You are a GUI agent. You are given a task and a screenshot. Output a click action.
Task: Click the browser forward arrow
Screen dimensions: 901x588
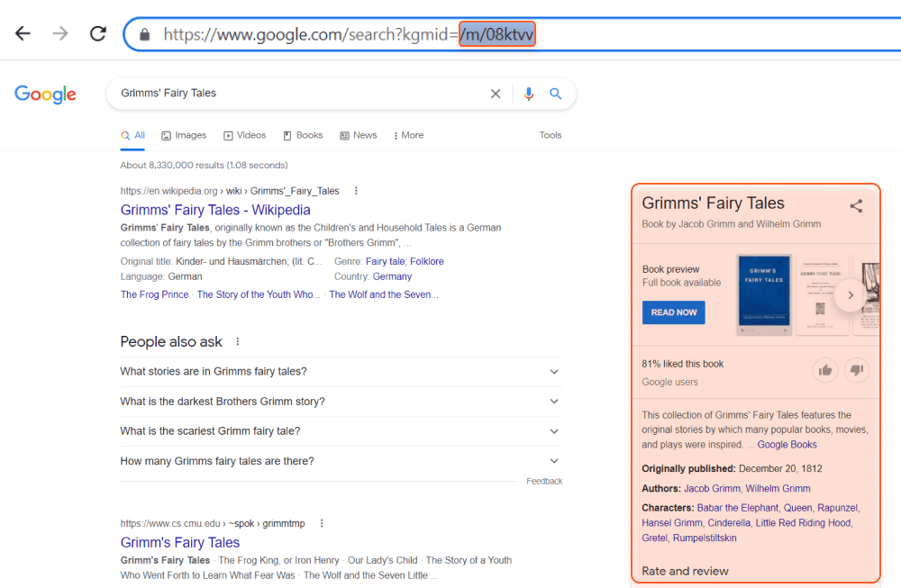60,34
